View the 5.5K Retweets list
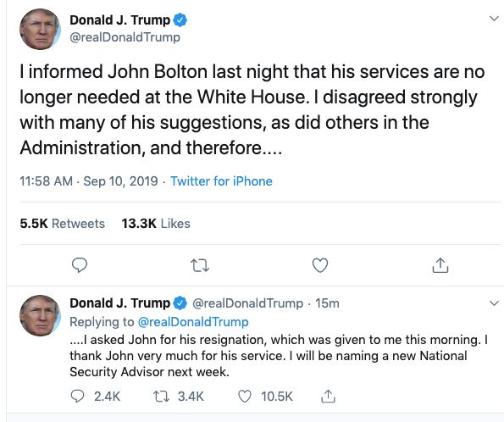Screen dimensions: 504x422 point(63,224)
